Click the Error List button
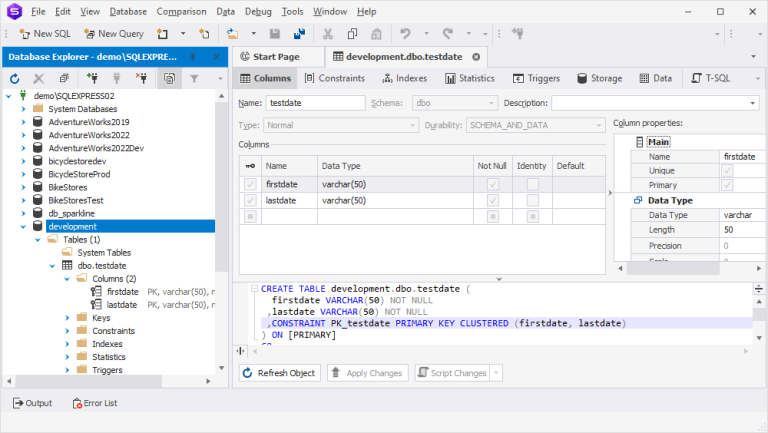The width and height of the screenshot is (768, 433). pyautogui.click(x=95, y=403)
